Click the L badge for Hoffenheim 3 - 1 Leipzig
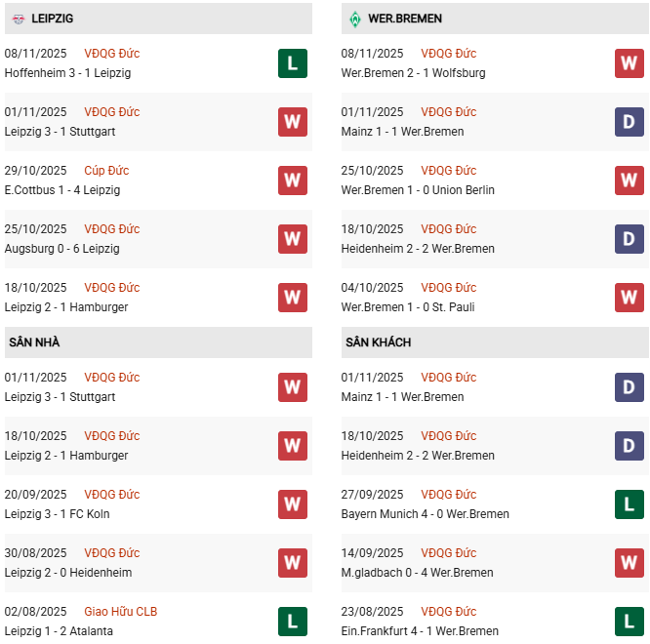This screenshot has height=644, width=650. click(x=293, y=63)
